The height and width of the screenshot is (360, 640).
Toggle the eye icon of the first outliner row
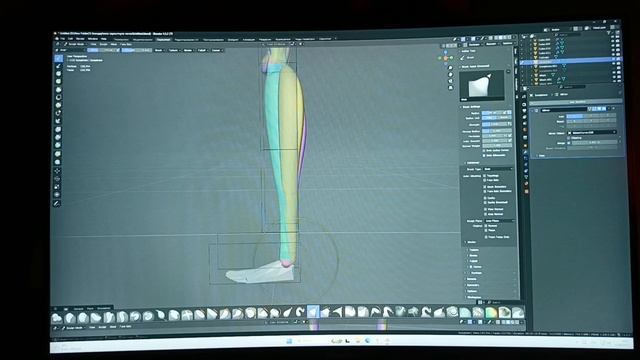click(x=613, y=36)
